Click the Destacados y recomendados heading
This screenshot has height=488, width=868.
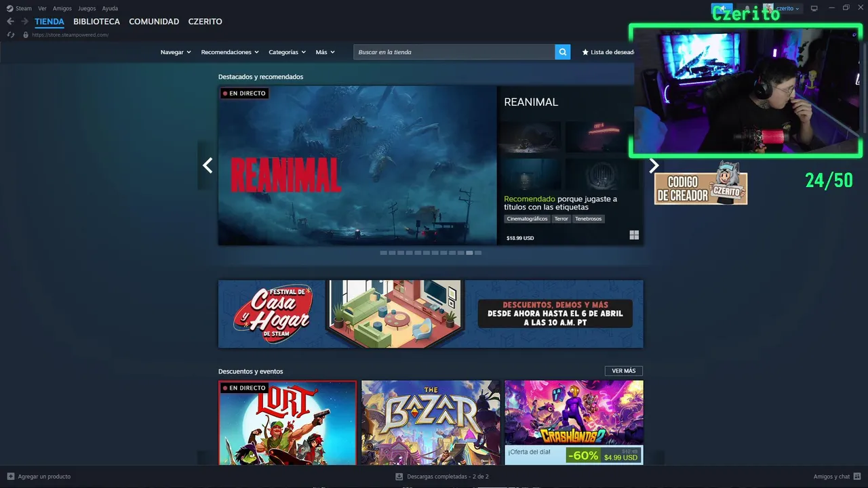coord(260,77)
